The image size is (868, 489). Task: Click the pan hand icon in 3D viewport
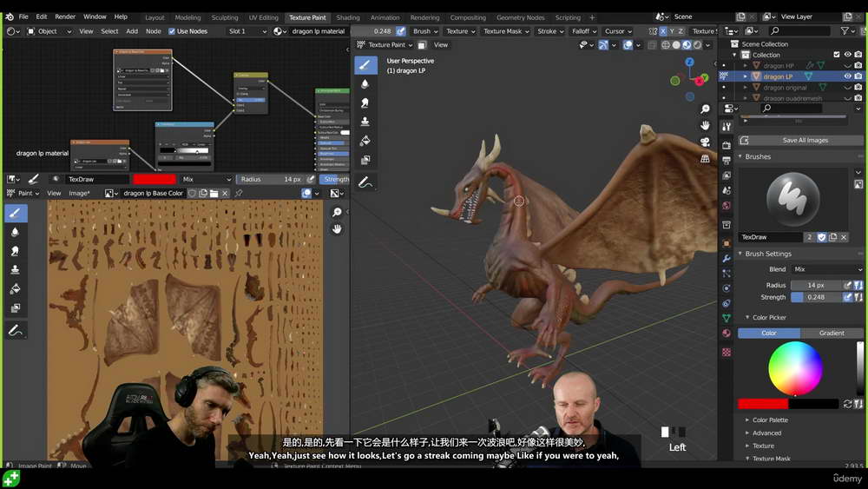[705, 126]
